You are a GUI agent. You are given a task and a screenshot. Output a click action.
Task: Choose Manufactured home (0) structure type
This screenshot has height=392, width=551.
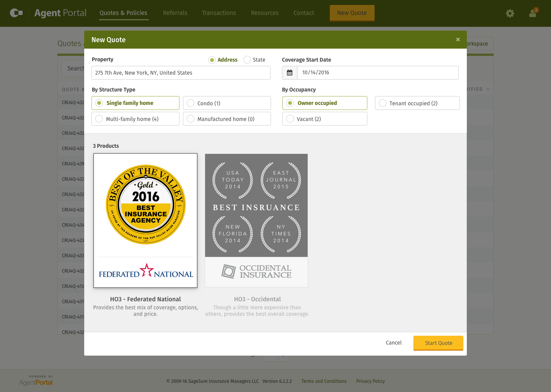pyautogui.click(x=227, y=119)
